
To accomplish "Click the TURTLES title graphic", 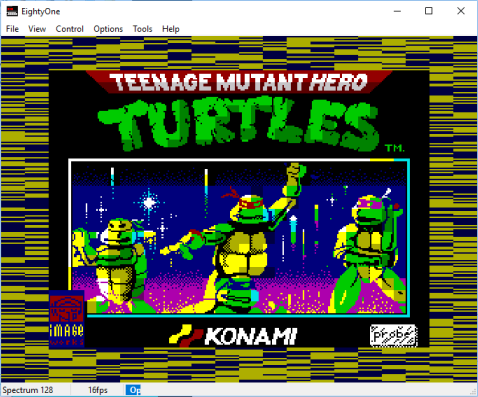I will point(239,124).
